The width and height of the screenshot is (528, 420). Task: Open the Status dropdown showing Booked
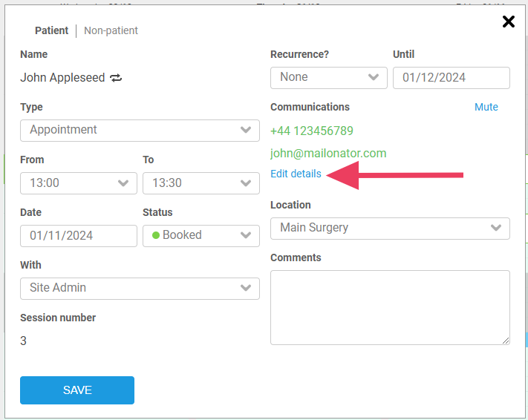201,235
